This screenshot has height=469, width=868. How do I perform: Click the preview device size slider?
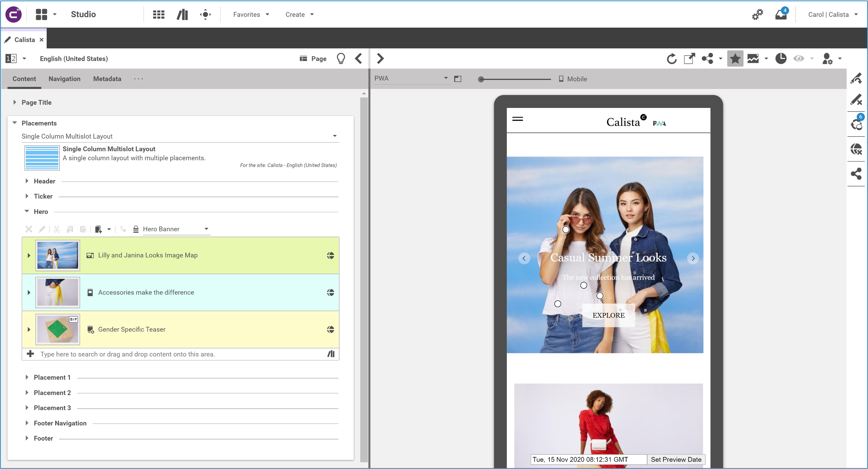[x=515, y=79]
